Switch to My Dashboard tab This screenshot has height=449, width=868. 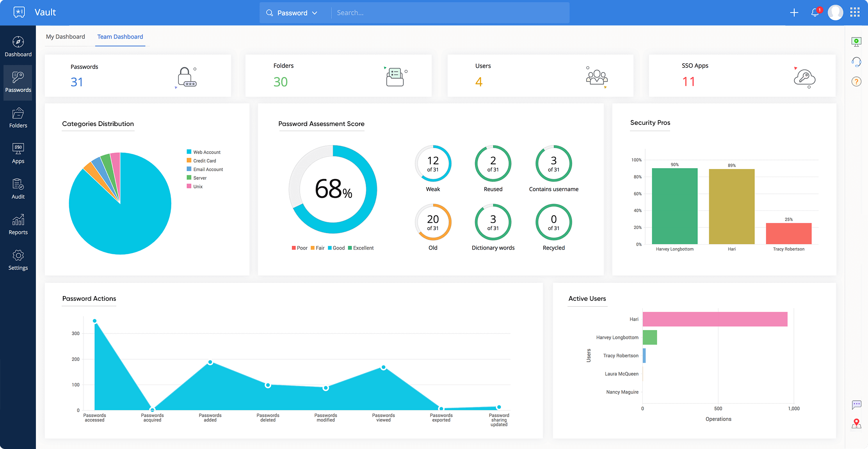(65, 36)
